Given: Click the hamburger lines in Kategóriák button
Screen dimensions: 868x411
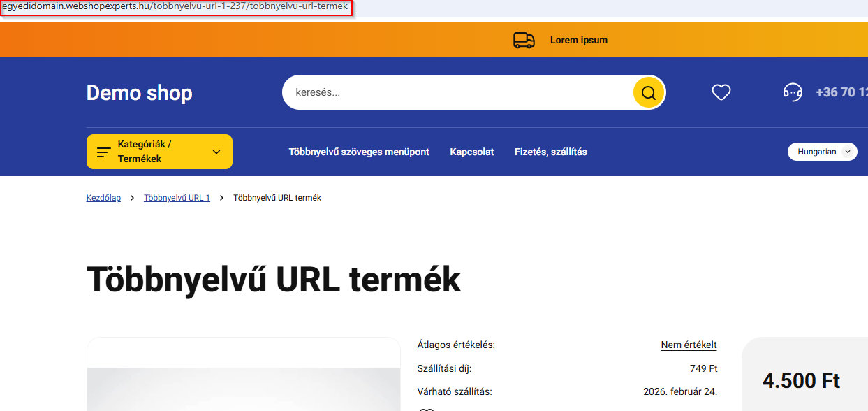Looking at the screenshot, I should click(103, 152).
